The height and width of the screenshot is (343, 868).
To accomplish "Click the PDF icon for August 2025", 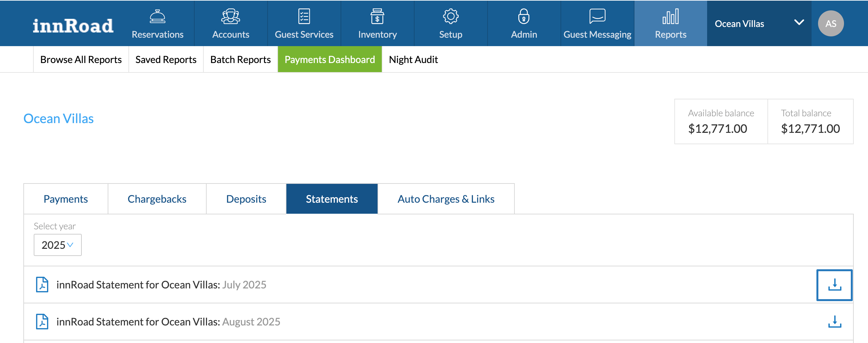I will (42, 322).
